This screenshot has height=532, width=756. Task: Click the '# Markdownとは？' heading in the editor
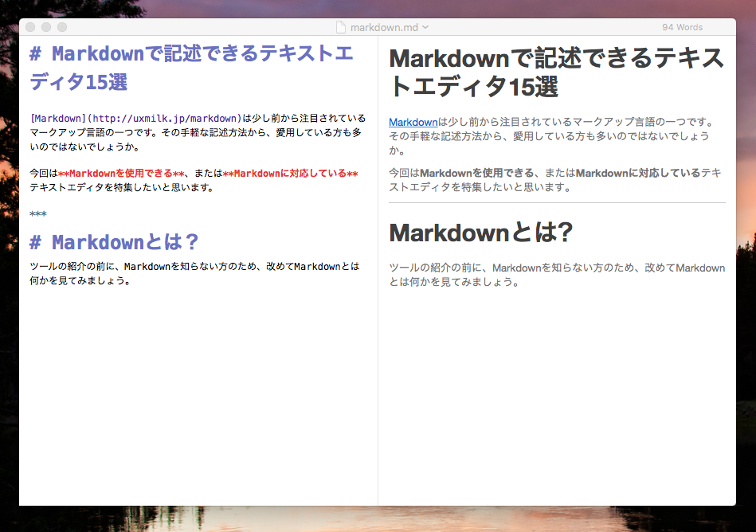coord(114,241)
